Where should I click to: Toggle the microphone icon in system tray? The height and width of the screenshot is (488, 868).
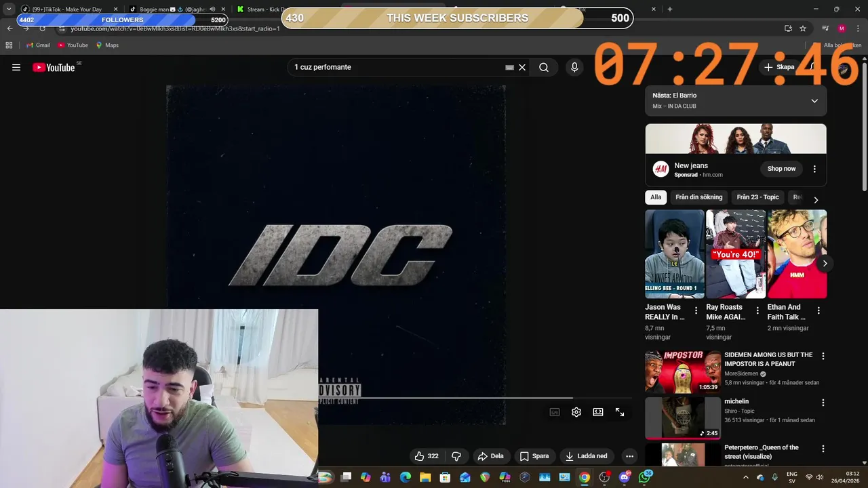point(774,477)
